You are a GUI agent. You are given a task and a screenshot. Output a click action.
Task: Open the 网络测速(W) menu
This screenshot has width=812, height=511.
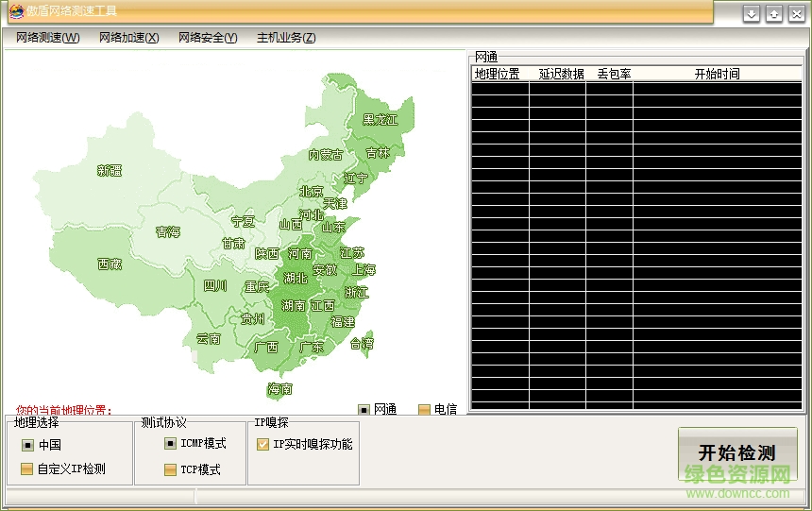(x=48, y=38)
